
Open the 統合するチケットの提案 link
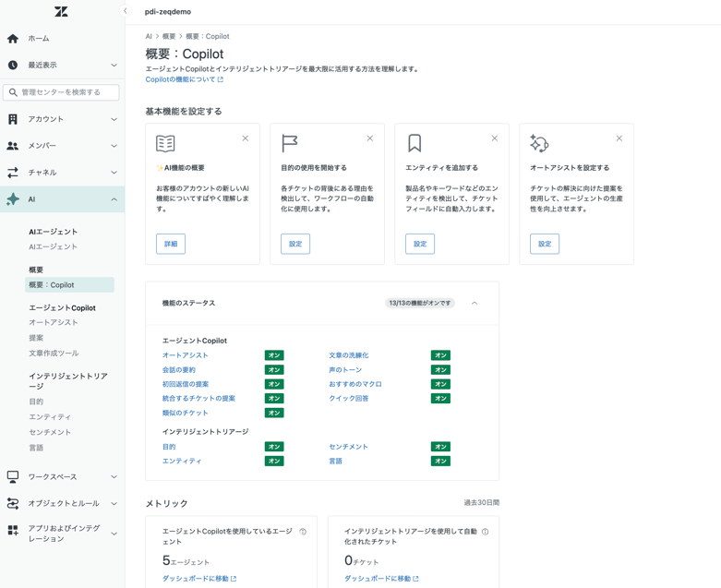click(x=198, y=399)
